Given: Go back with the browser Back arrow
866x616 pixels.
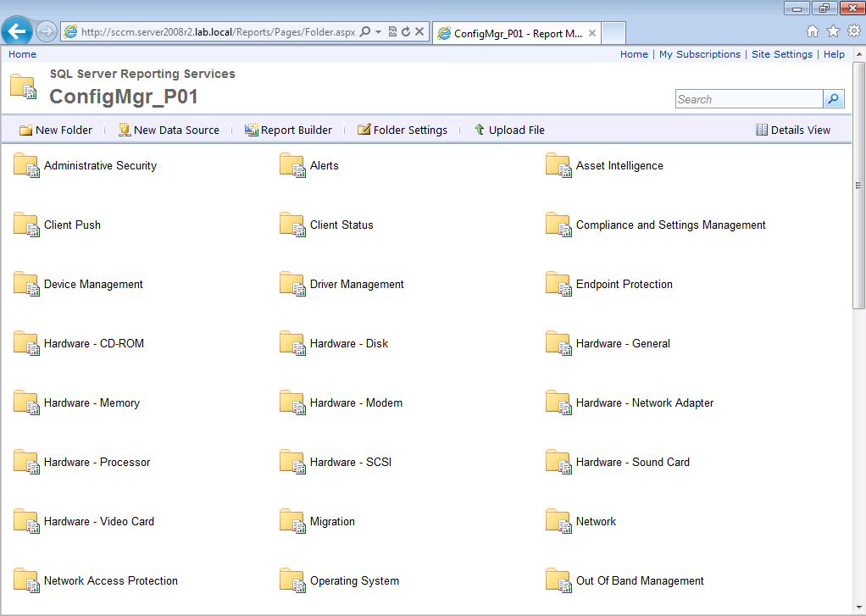Looking at the screenshot, I should [x=17, y=31].
